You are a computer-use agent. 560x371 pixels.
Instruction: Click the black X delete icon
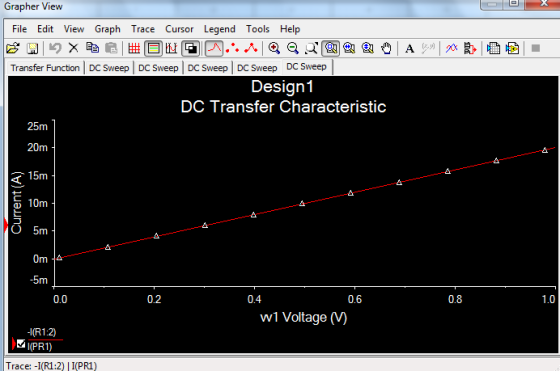click(x=74, y=48)
